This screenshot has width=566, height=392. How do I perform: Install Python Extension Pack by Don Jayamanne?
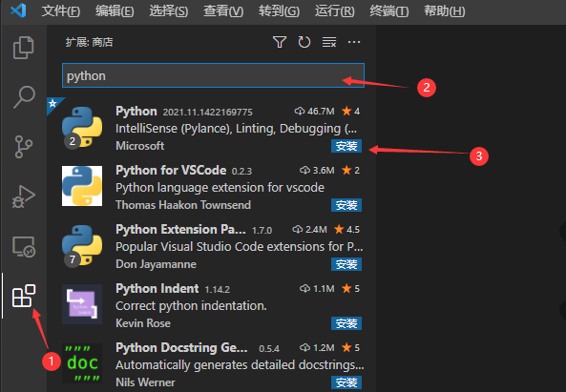346,264
